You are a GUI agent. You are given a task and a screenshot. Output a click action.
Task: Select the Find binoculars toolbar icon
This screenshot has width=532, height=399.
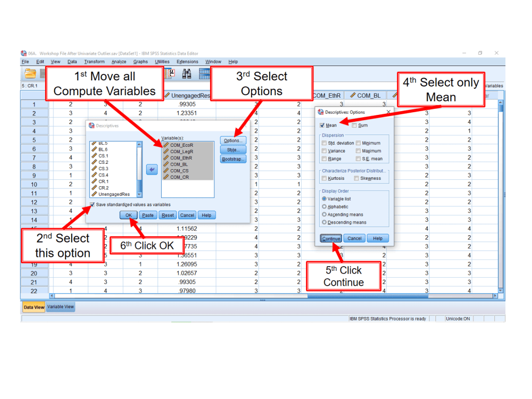[186, 73]
